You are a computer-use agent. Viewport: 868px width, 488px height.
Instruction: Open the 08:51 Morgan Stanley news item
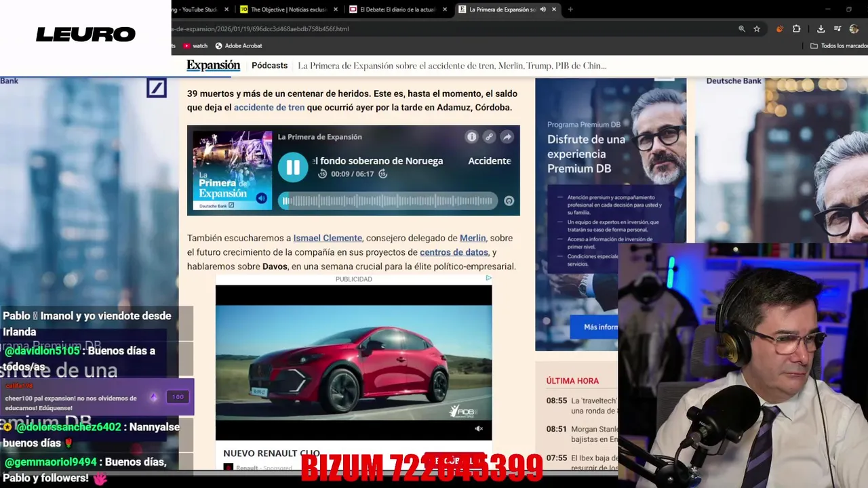point(595,434)
